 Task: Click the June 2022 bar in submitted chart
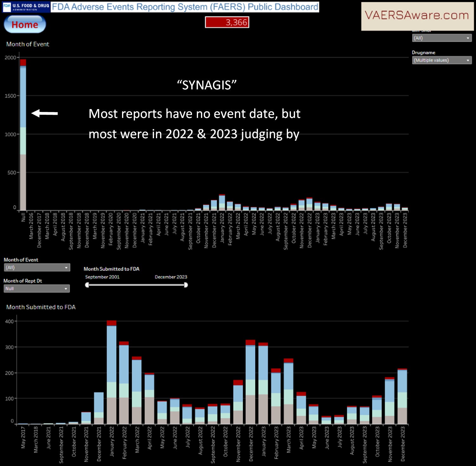175,411
